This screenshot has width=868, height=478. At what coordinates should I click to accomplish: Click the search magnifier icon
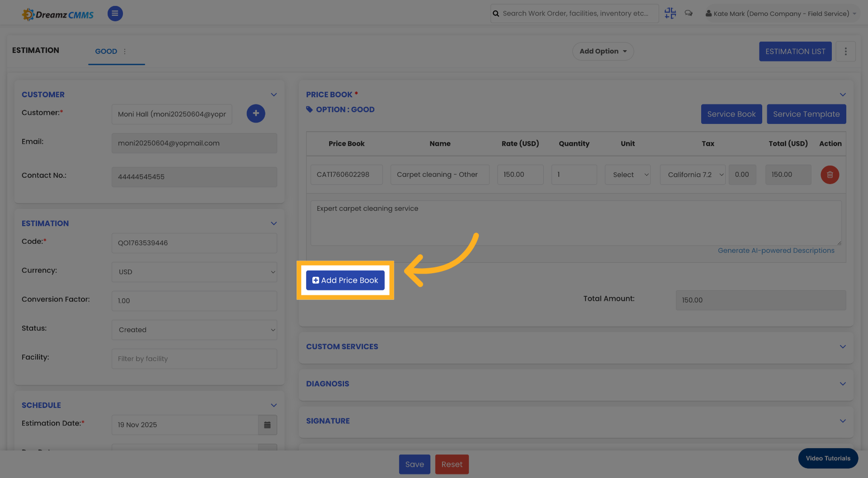pos(496,14)
